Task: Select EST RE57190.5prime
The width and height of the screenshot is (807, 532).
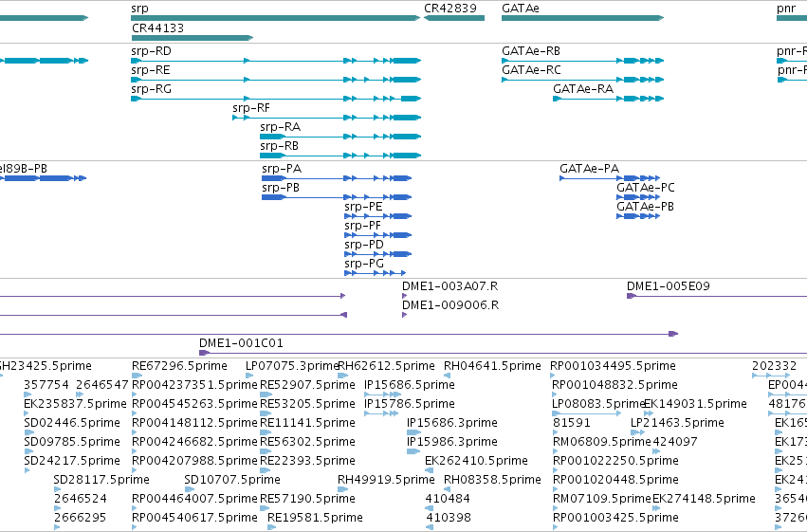Action: 266,508
